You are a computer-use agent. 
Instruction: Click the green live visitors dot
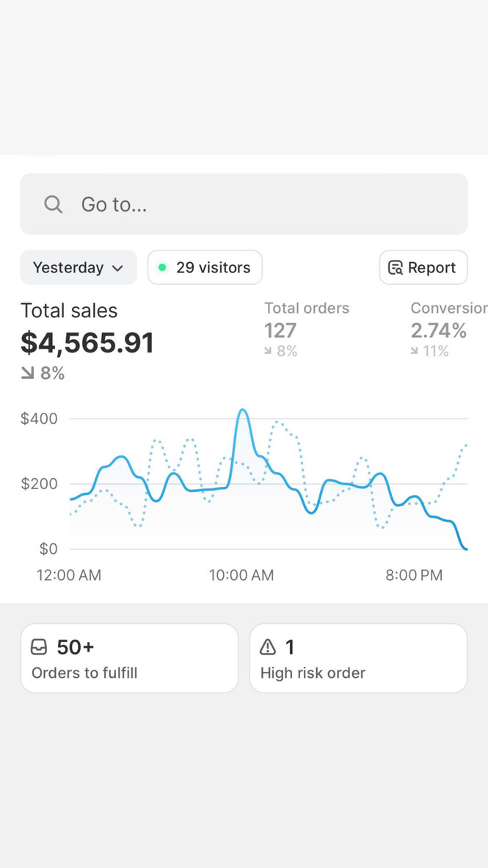click(162, 267)
